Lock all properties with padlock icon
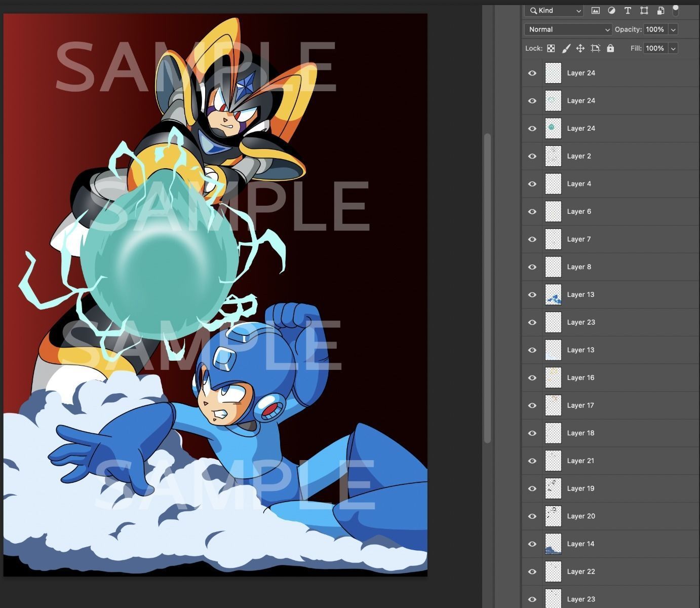 point(610,48)
